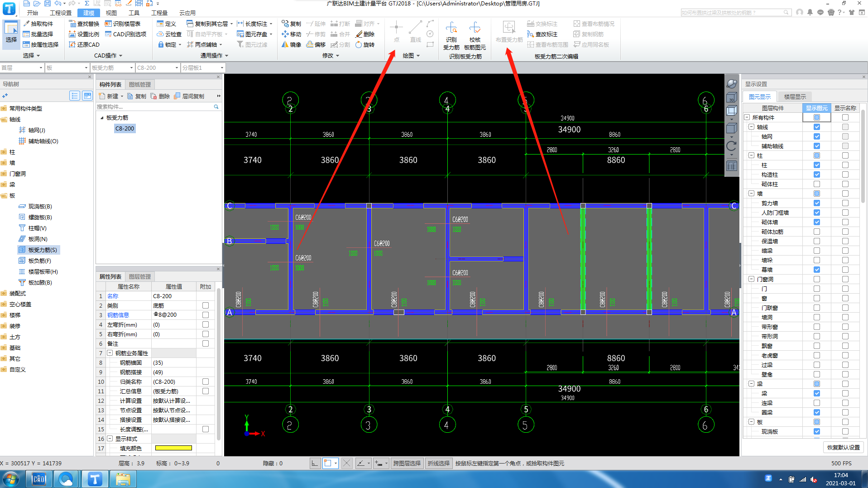Open the 云应用 ribbon tab
The height and width of the screenshot is (488, 868).
point(187,13)
